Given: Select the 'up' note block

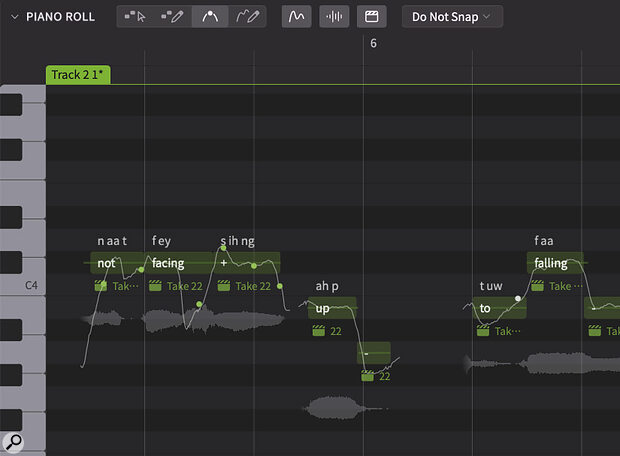Looking at the screenshot, I should click(x=332, y=308).
